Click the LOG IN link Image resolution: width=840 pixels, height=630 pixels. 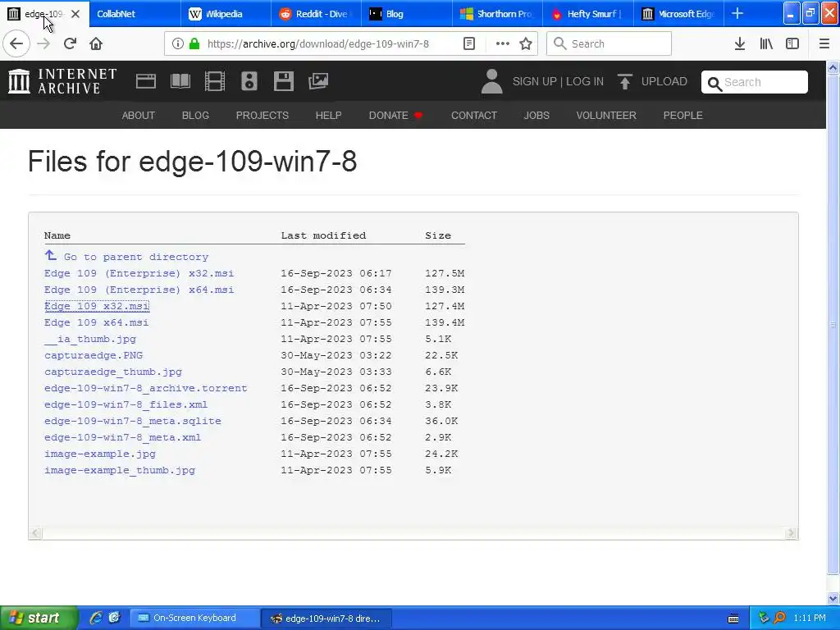click(x=585, y=81)
